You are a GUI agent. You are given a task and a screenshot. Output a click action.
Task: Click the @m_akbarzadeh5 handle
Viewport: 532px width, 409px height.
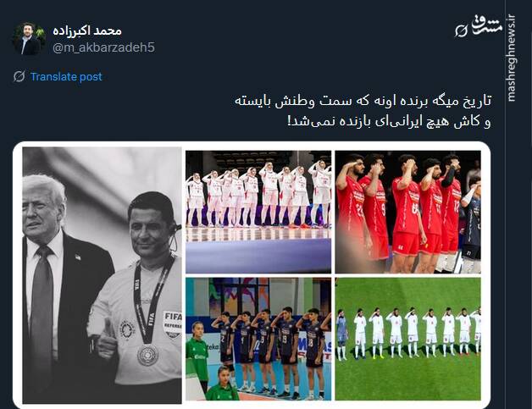pyautogui.click(x=104, y=47)
